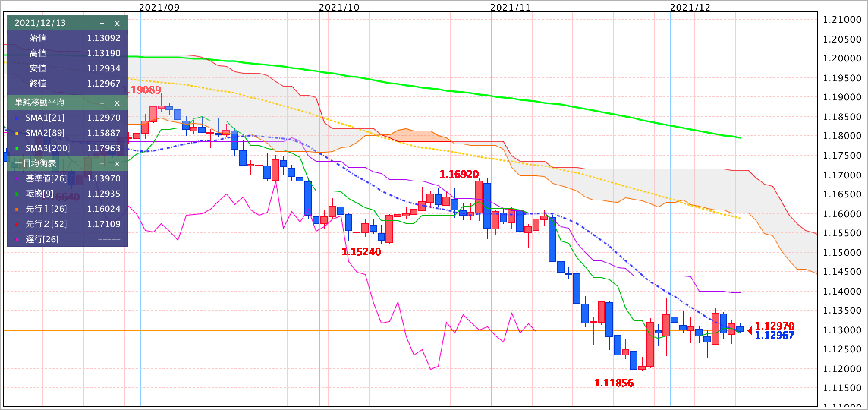Click the SMA1[21] label
This screenshot has height=410, width=868.
coord(45,118)
